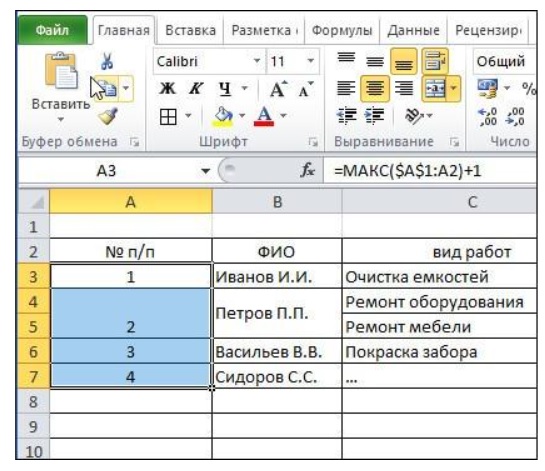The height and width of the screenshot is (471, 545).
Task: Expand the Вставить paste options arrow
Action: click(61, 120)
